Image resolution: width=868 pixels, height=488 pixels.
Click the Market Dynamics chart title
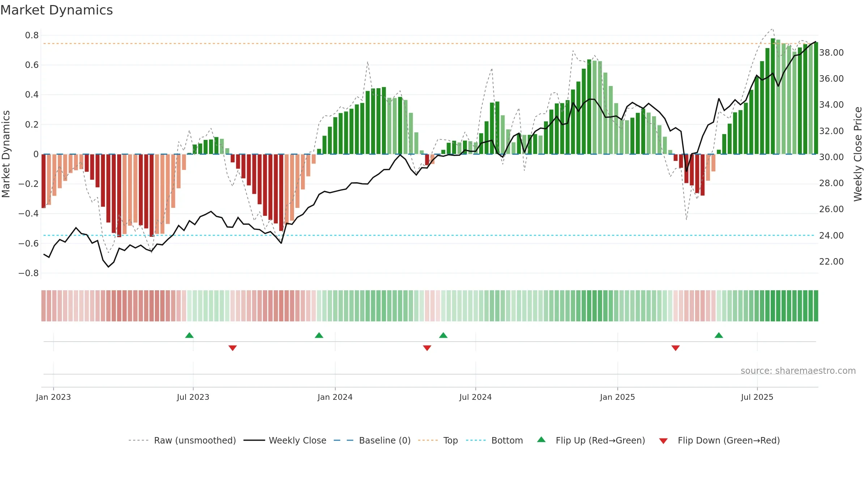tap(56, 10)
